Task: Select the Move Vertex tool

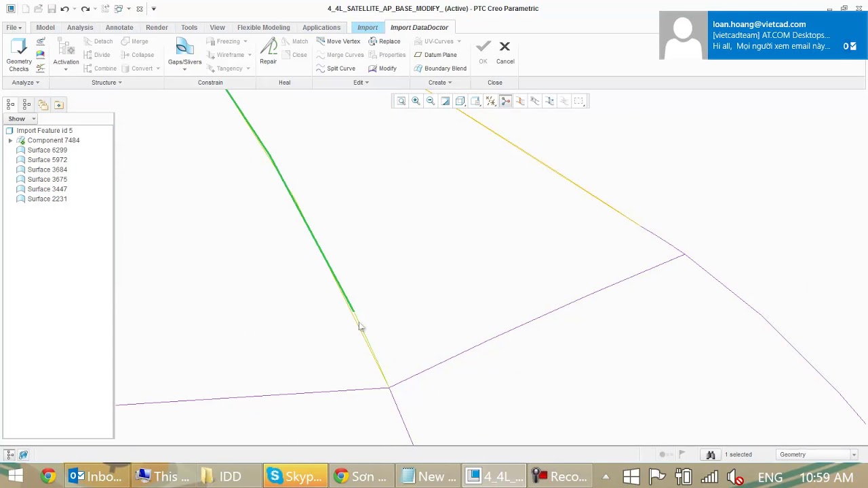Action: [338, 41]
